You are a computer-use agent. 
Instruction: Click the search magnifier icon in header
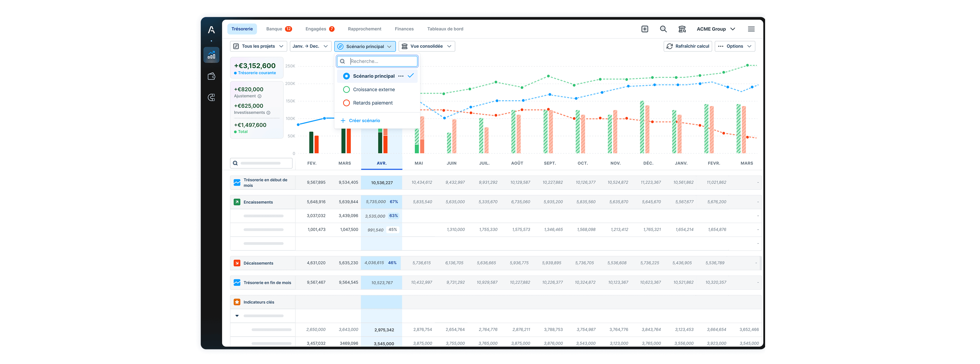[663, 28]
